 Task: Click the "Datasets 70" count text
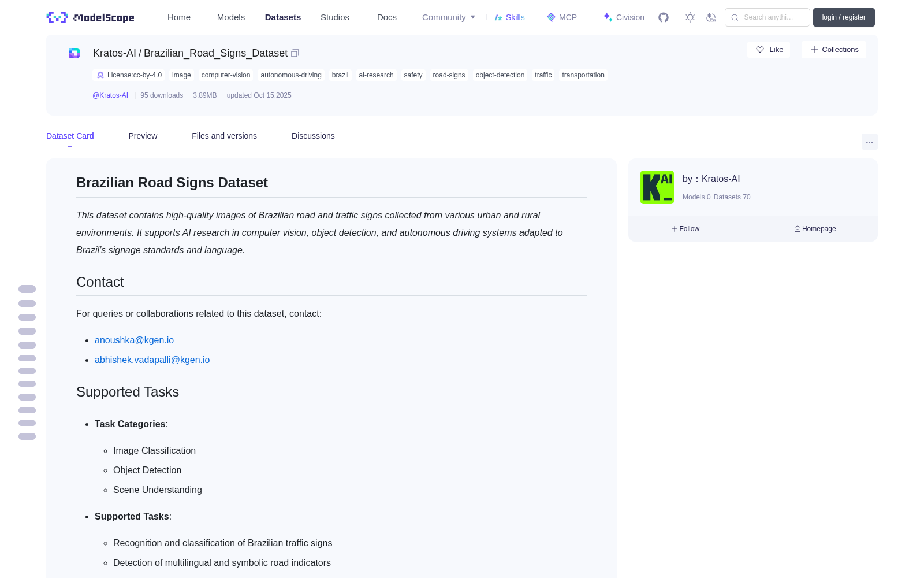click(x=732, y=197)
